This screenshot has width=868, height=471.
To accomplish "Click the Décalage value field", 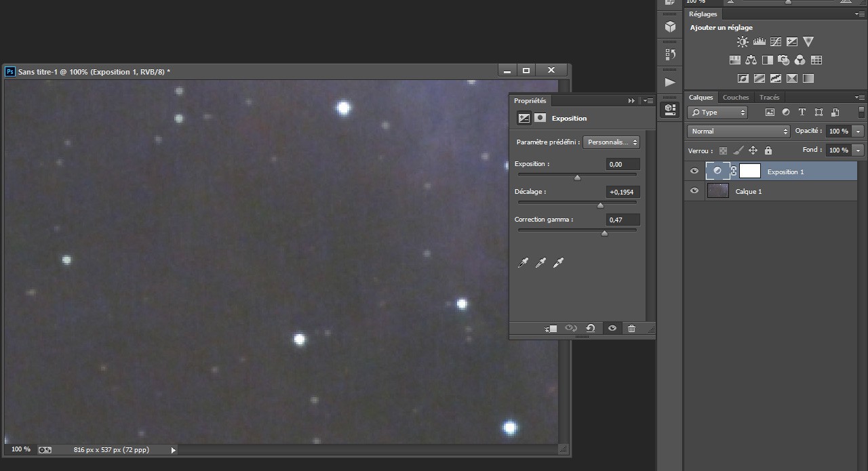I will [623, 192].
